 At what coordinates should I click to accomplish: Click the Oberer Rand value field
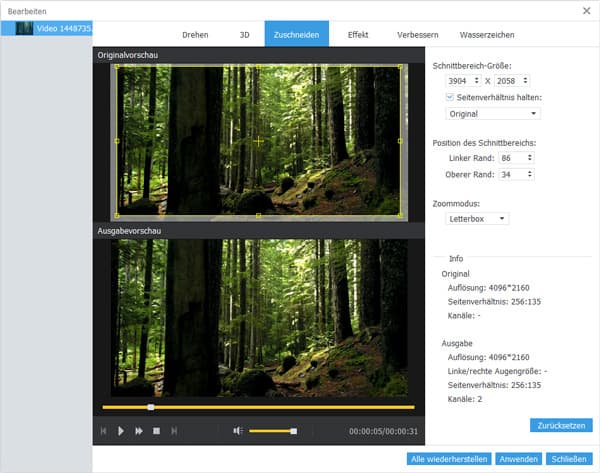[x=512, y=175]
